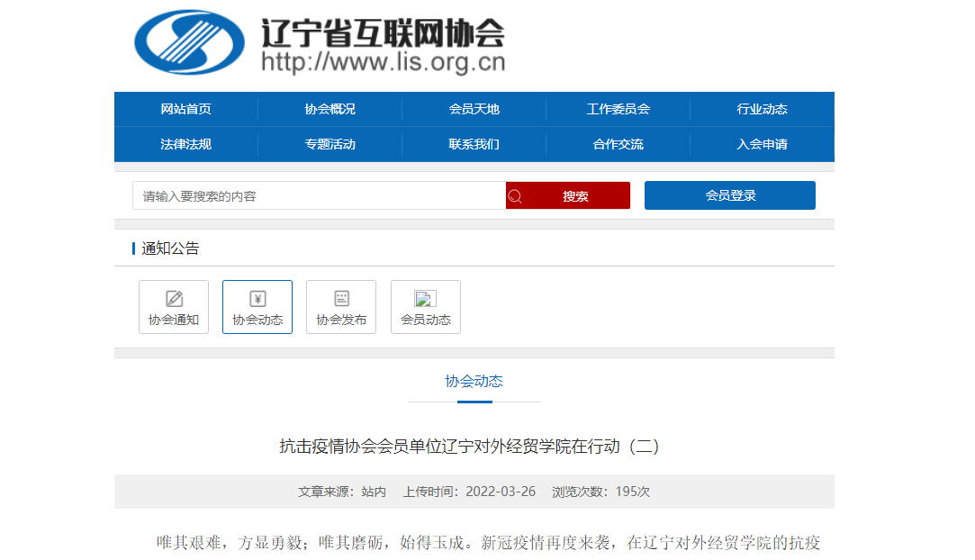The image size is (975, 560).
Task: Open the 法律法规 menu item
Action: 186,144
